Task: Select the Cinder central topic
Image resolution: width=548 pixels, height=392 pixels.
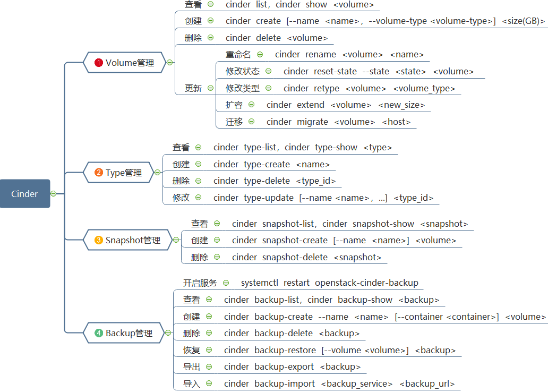Action: pos(25,194)
